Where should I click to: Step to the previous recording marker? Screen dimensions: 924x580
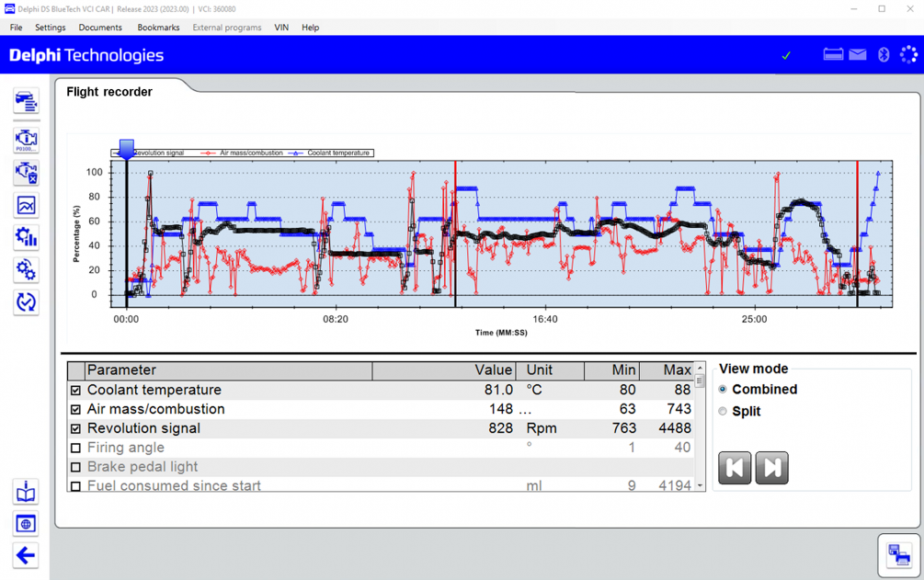coord(735,469)
